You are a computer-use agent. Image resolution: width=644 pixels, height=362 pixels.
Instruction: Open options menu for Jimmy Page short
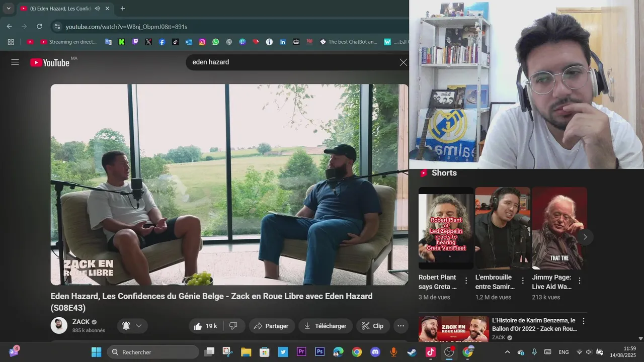coord(580,281)
